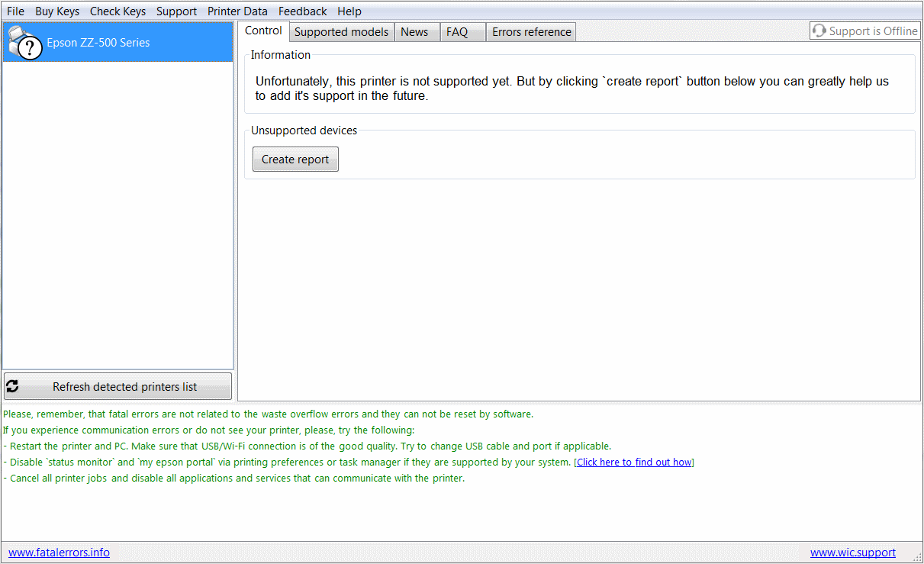Screen dimensions: 924x564
Task: Open the Support menu
Action: tap(176, 11)
